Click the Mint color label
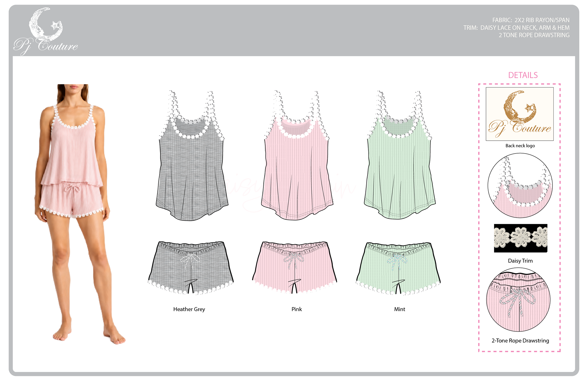 coord(399,309)
